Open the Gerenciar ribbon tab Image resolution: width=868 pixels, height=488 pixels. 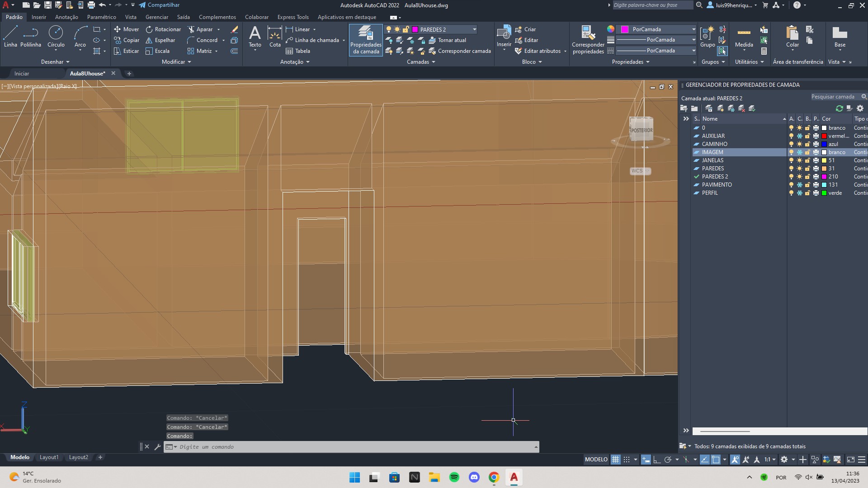coord(156,17)
